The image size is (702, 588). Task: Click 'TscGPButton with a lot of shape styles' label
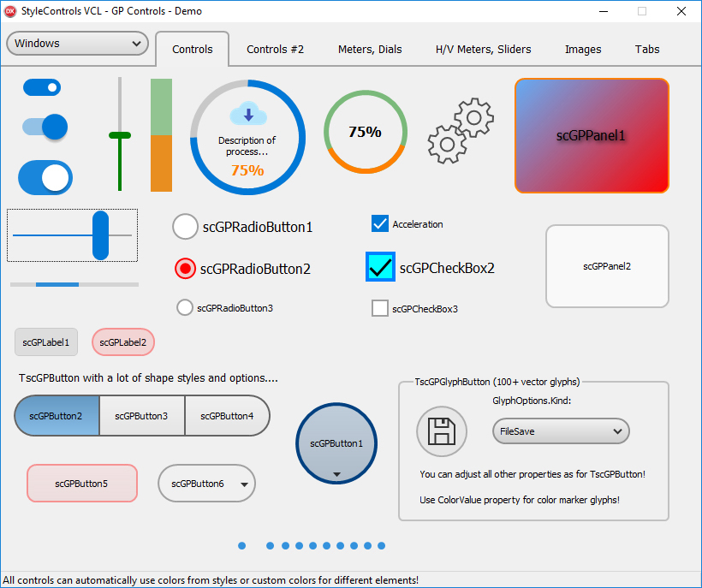(148, 378)
